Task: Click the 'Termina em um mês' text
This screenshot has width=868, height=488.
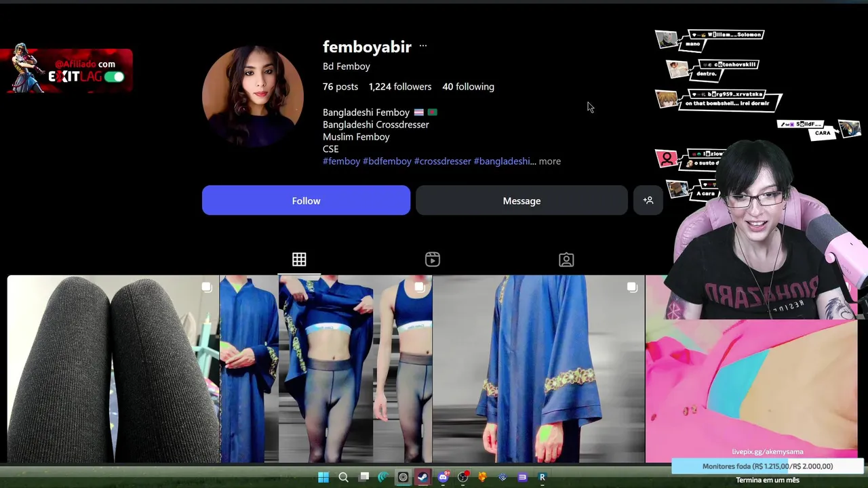Action: click(x=768, y=480)
